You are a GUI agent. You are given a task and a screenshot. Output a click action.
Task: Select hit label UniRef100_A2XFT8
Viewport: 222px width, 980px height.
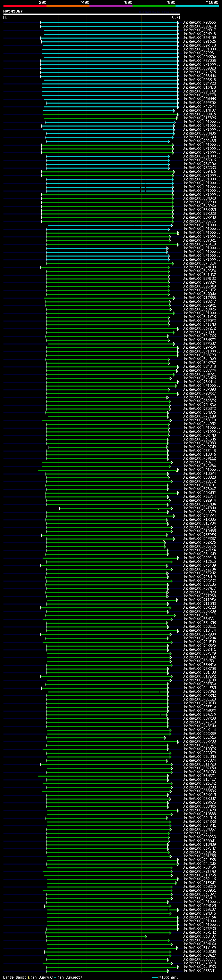click(199, 95)
